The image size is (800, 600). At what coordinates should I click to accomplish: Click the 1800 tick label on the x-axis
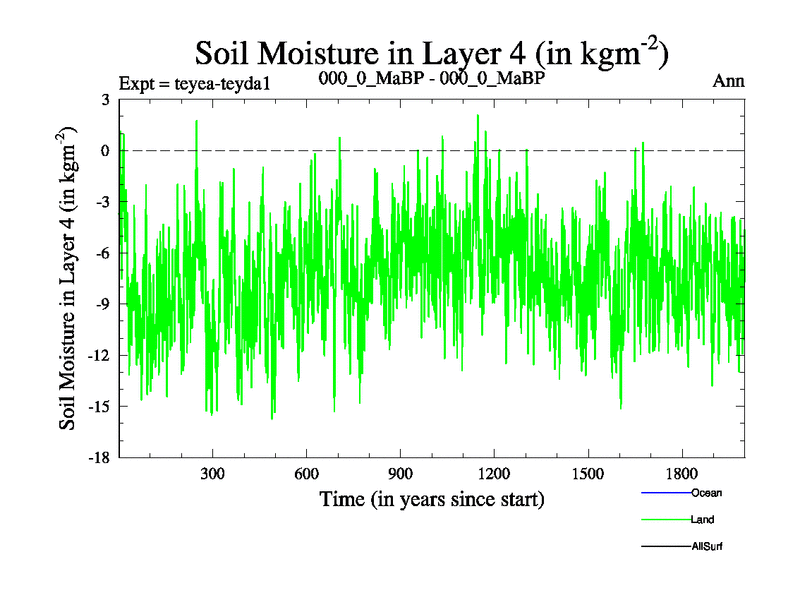pyautogui.click(x=682, y=473)
